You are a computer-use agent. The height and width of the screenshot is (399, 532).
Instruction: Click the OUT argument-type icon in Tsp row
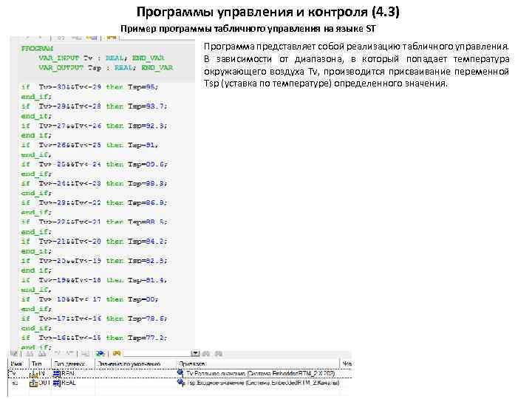tap(33, 383)
